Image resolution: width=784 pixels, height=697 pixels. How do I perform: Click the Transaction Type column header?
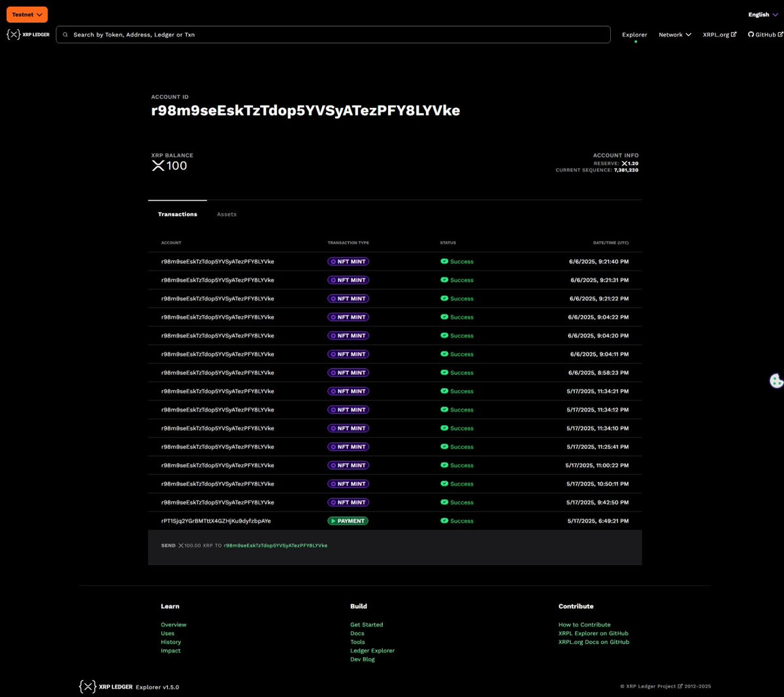coord(348,243)
